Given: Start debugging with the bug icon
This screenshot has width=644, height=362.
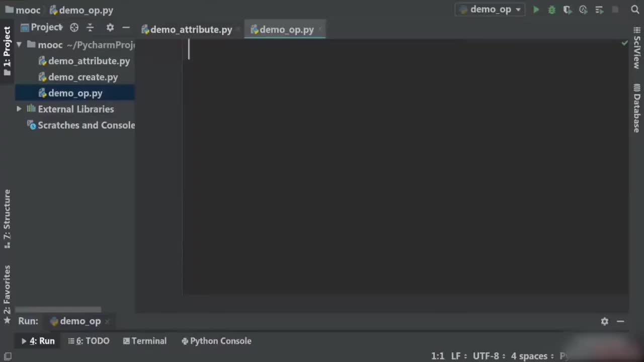Looking at the screenshot, I should pyautogui.click(x=551, y=10).
